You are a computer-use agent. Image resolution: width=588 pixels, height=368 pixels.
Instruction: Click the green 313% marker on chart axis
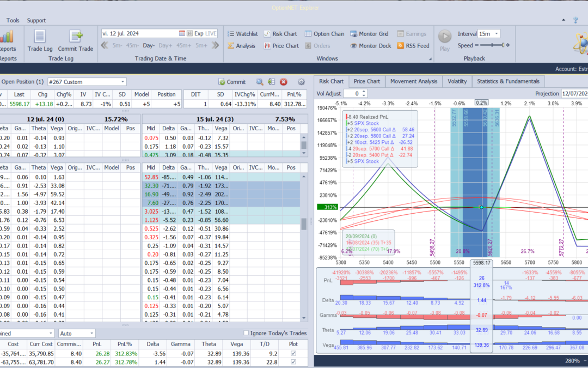coord(328,207)
